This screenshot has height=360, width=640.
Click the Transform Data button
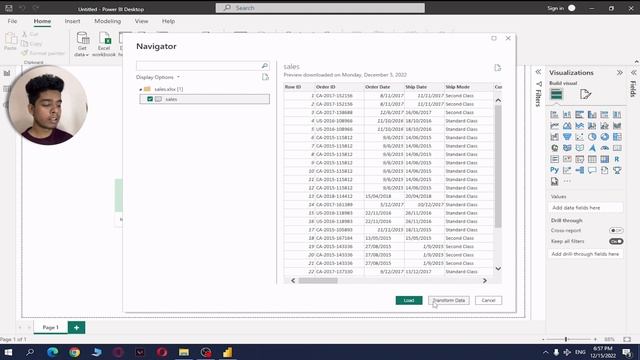(449, 300)
